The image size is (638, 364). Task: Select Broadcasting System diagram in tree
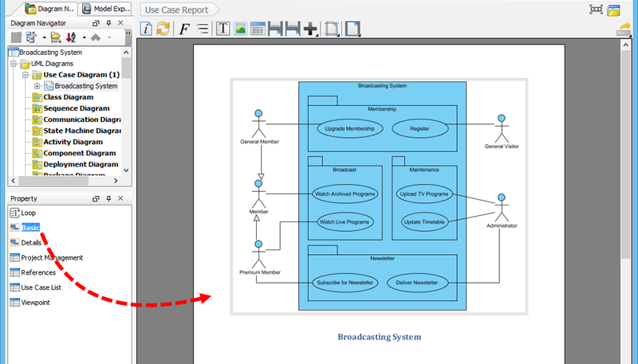[x=86, y=86]
